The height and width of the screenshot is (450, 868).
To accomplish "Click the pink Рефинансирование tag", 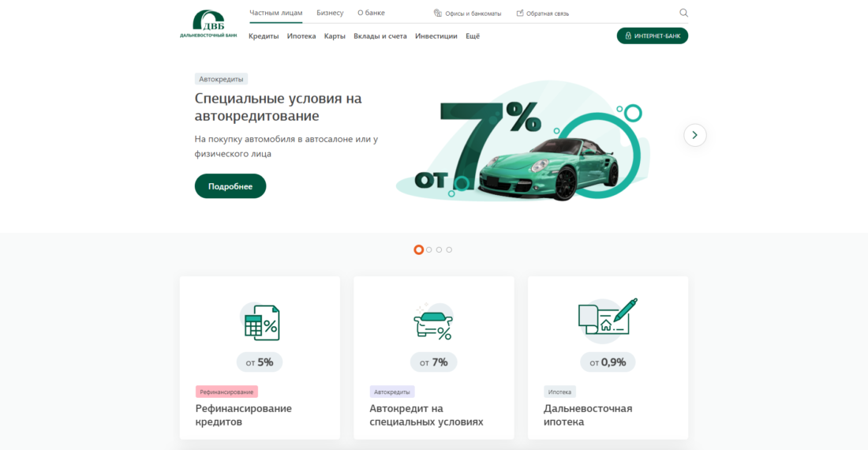I will [226, 392].
